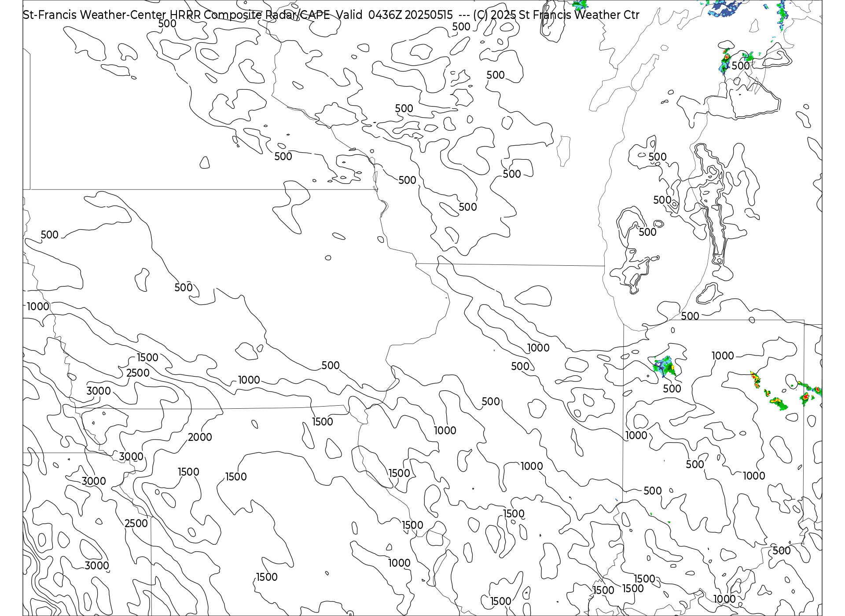Image resolution: width=845 pixels, height=616 pixels.
Task: Click the "HRRR Composite Radar/CAPE" title text
Action: [250, 15]
